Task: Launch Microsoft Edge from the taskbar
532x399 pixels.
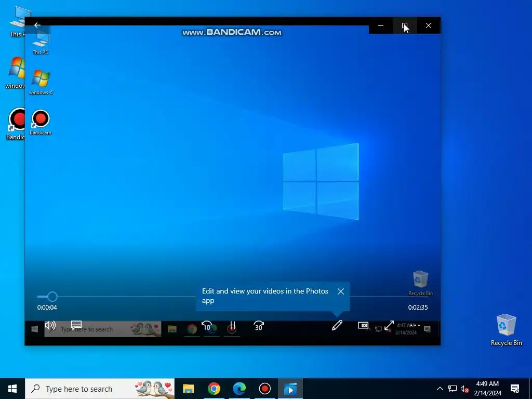Action: click(x=239, y=389)
